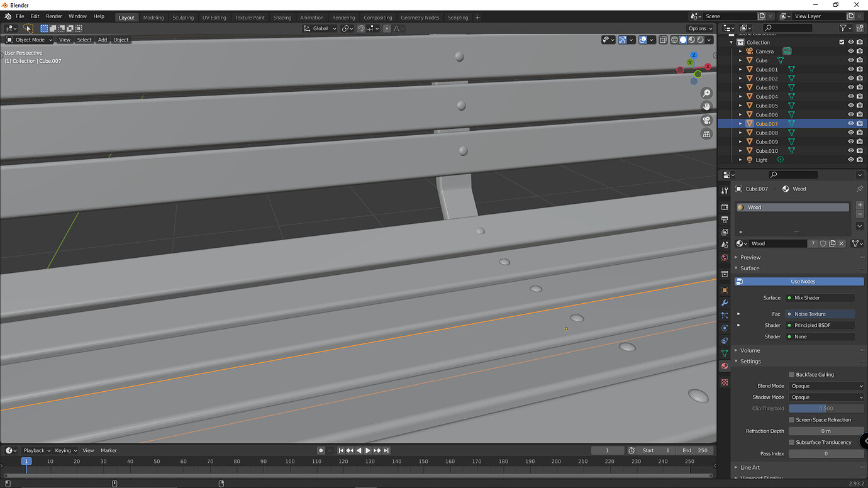Enable proportional editing toggle
868x488 pixels.
click(x=387, y=28)
